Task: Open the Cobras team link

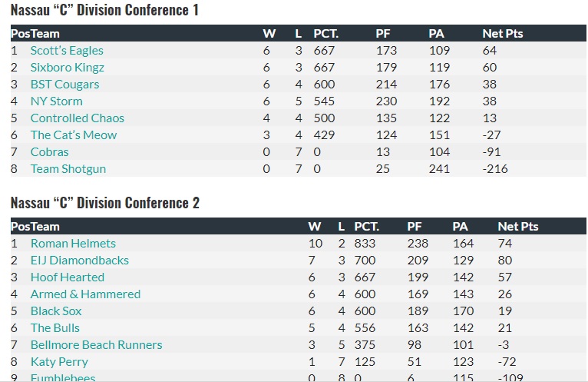Action: 49,152
